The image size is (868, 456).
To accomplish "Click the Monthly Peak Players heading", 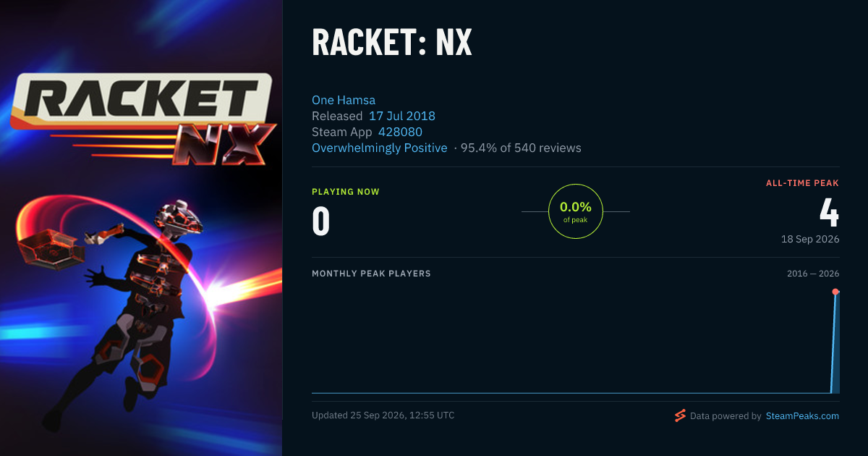I will point(371,274).
